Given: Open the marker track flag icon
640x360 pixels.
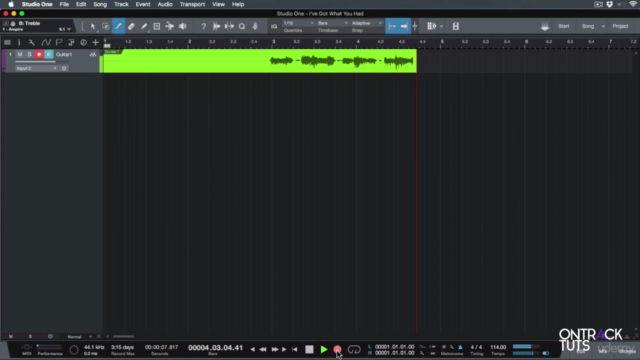Looking at the screenshot, I should coord(59,42).
